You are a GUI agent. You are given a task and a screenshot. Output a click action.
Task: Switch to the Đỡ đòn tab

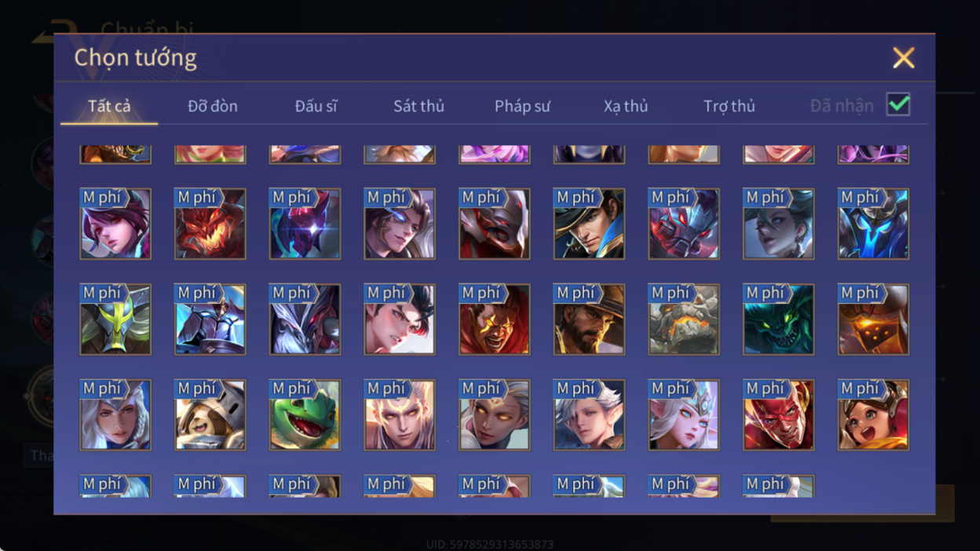tap(213, 106)
